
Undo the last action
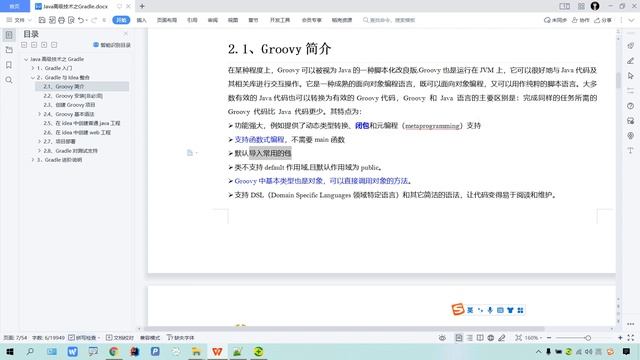click(x=81, y=20)
